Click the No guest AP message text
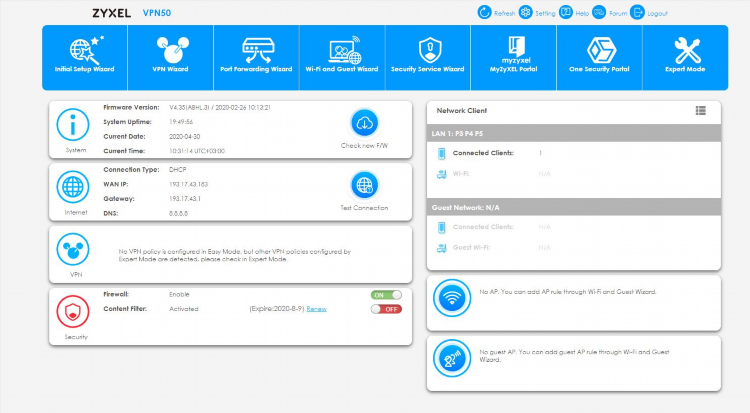 coord(574,356)
